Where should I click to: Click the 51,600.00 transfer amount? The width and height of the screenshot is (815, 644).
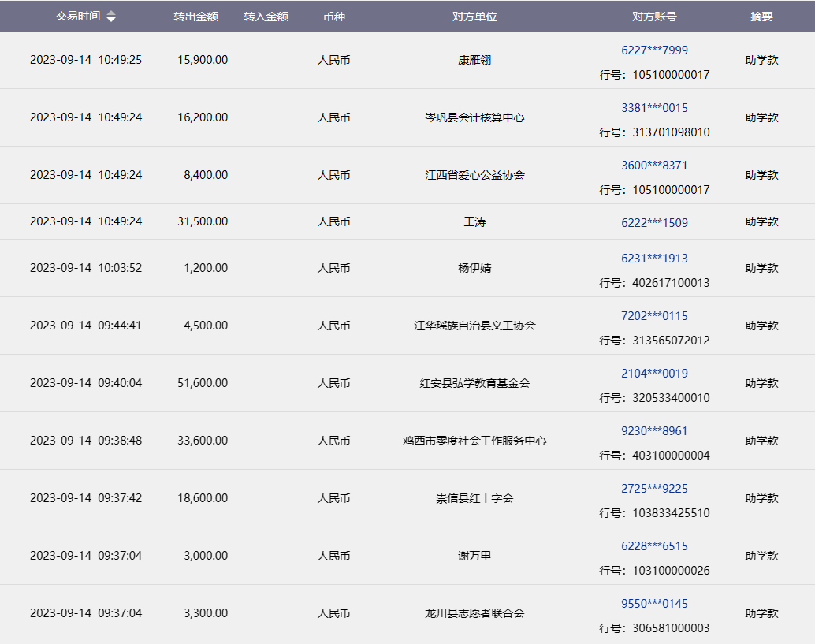(203, 383)
